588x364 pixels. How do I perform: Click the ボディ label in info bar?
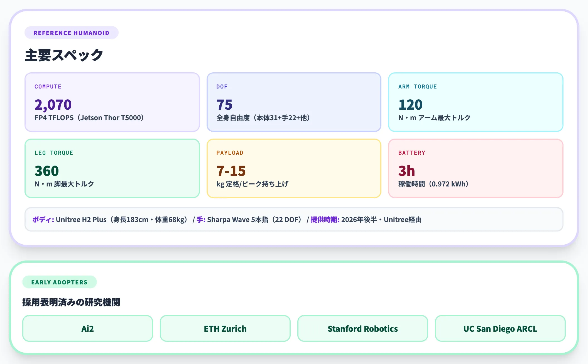tap(43, 220)
